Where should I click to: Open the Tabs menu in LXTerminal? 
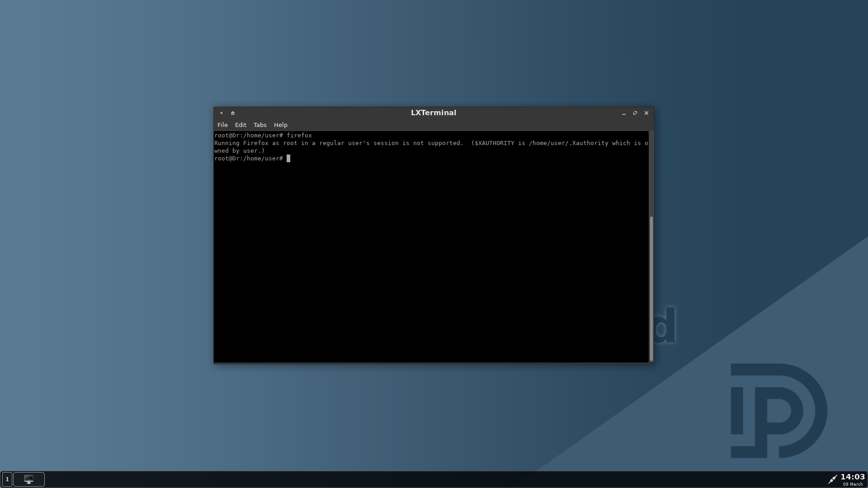(x=260, y=125)
